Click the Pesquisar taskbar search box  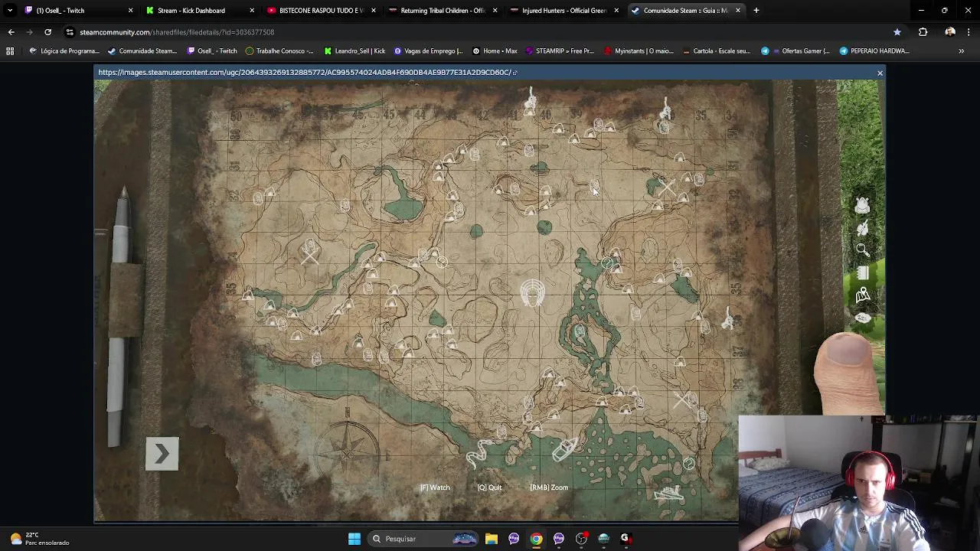(x=422, y=539)
